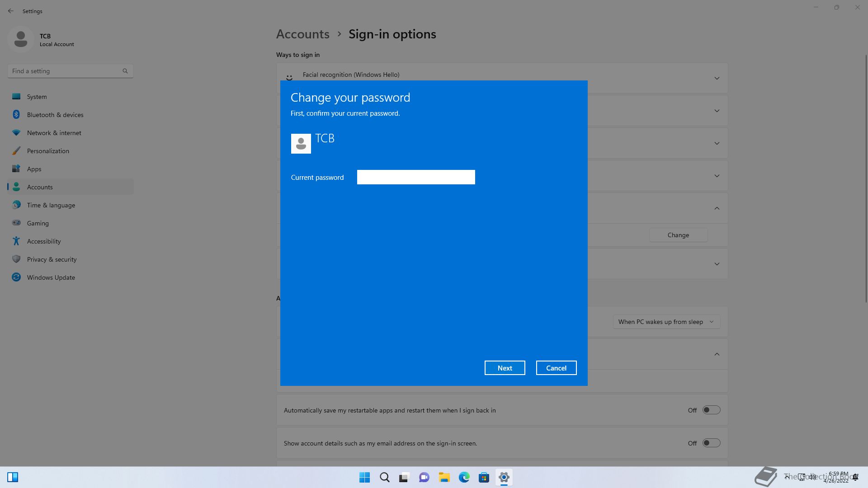
Task: Open Windows Update page
Action: click(71, 277)
